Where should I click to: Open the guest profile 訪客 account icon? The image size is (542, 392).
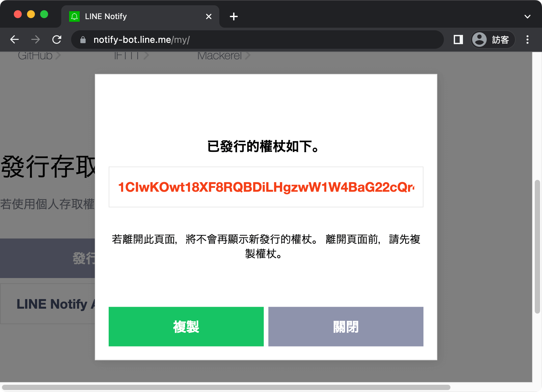click(492, 40)
